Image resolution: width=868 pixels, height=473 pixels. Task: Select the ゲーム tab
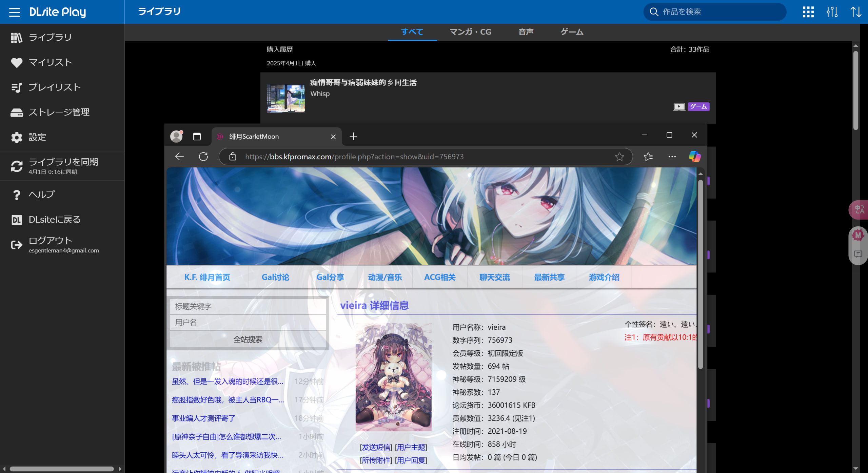point(572,32)
